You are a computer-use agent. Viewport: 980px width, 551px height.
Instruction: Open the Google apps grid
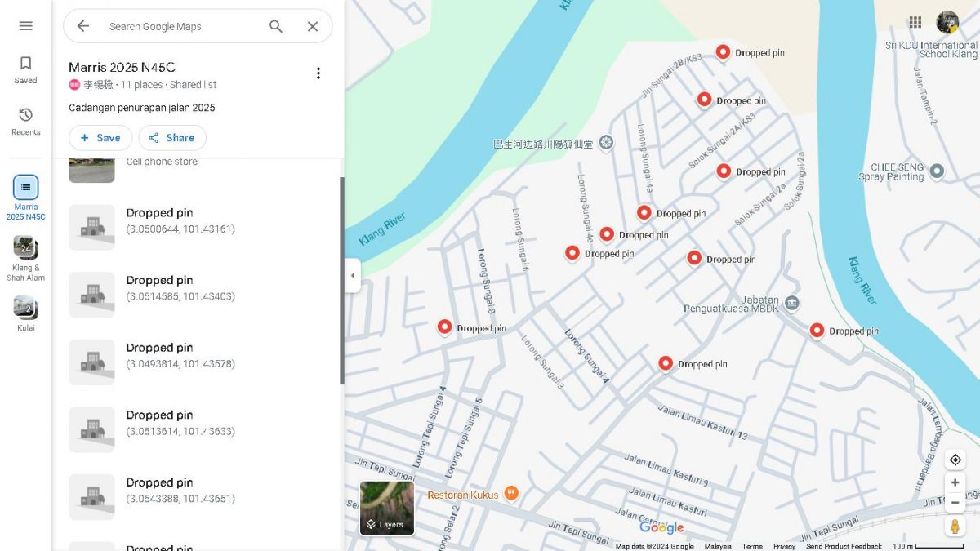915,22
